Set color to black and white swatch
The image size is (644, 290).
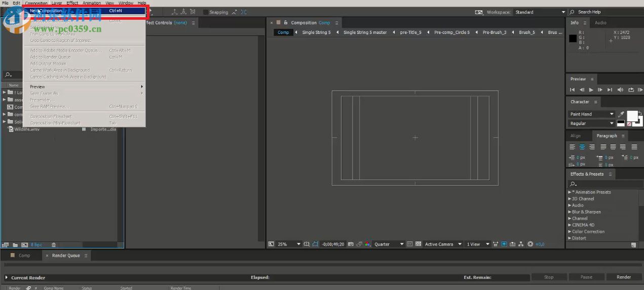point(621,123)
